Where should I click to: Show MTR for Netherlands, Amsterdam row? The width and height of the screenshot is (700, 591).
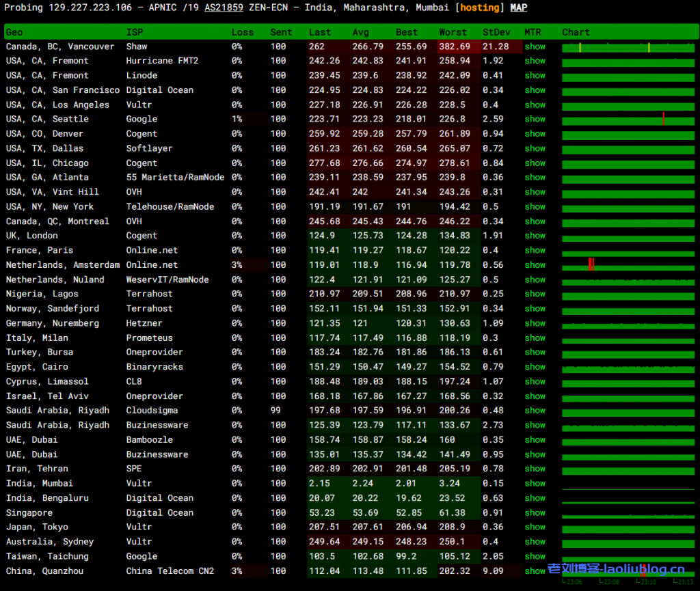(x=535, y=265)
